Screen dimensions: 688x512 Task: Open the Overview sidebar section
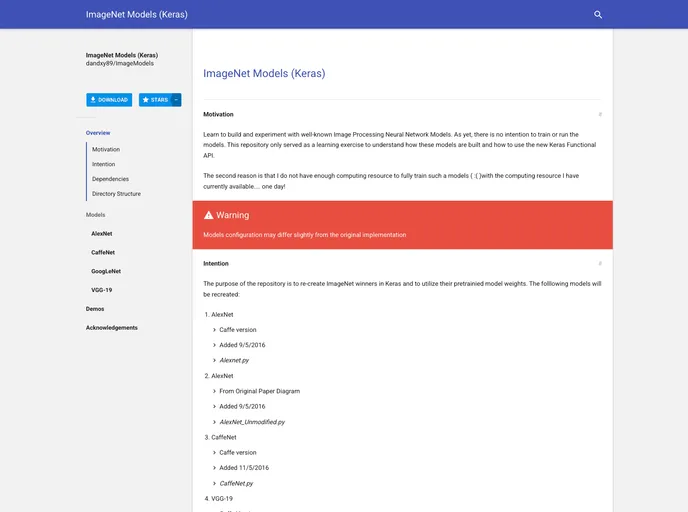pyautogui.click(x=98, y=133)
